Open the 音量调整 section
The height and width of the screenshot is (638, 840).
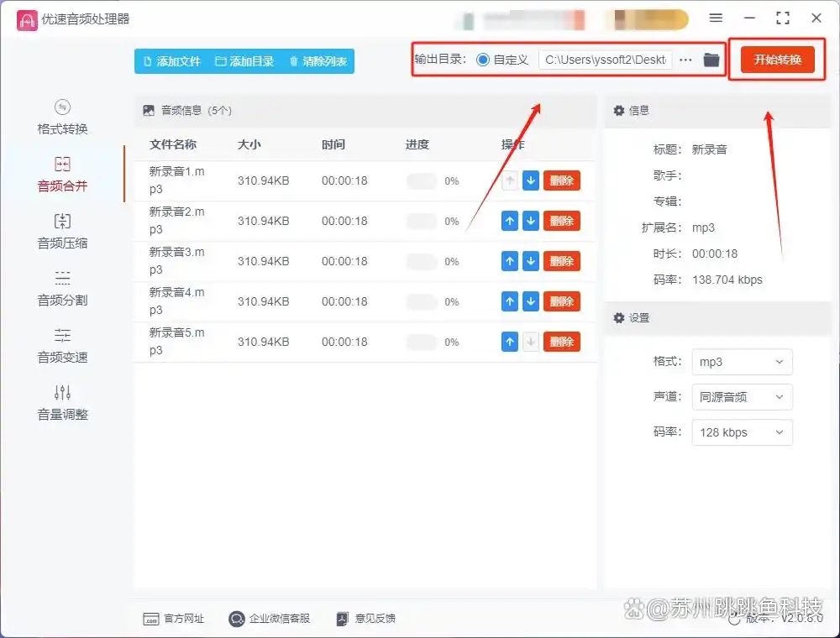pos(62,403)
